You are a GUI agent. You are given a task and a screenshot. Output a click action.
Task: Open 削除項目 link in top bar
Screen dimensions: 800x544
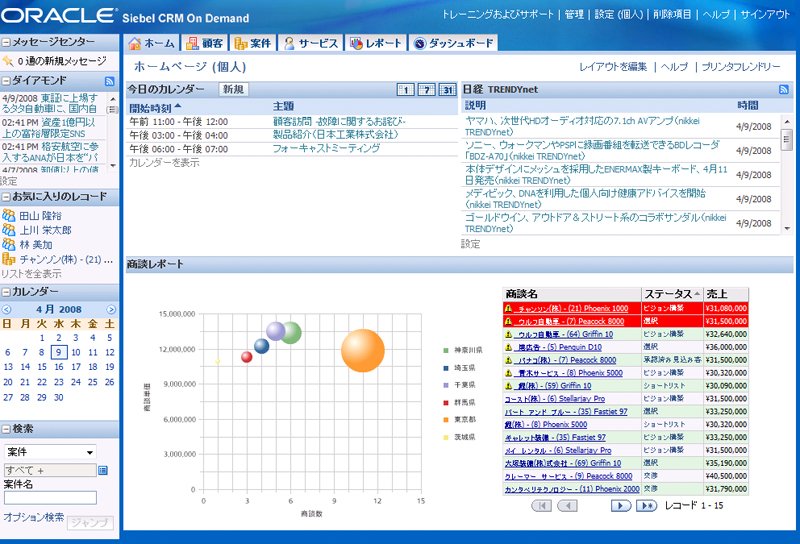tap(672, 15)
